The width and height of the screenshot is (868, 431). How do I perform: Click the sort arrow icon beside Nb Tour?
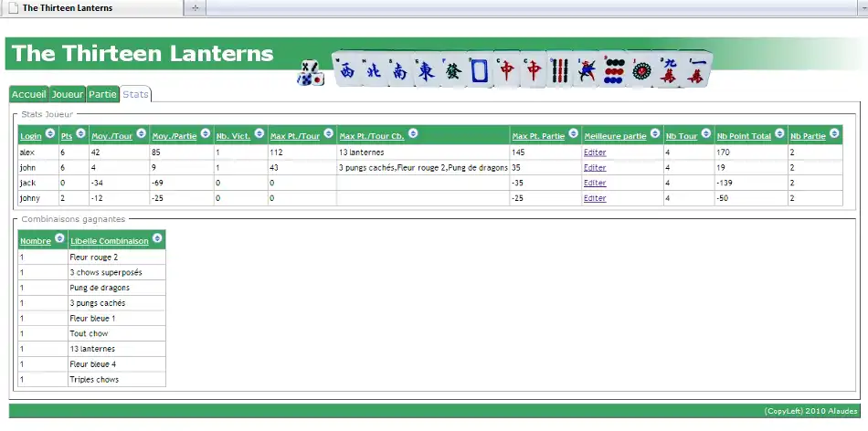click(x=705, y=133)
